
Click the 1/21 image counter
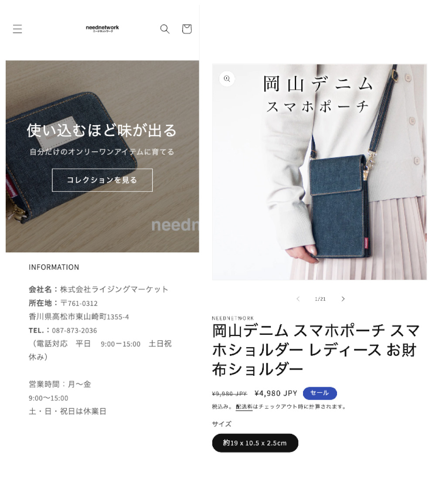coord(320,299)
